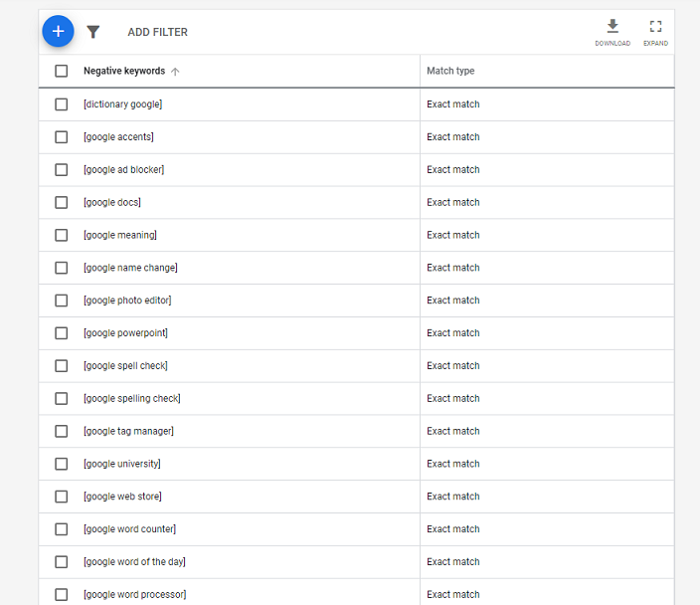700x605 pixels.
Task: Click the [google word of the day] keyword
Action: (x=134, y=561)
